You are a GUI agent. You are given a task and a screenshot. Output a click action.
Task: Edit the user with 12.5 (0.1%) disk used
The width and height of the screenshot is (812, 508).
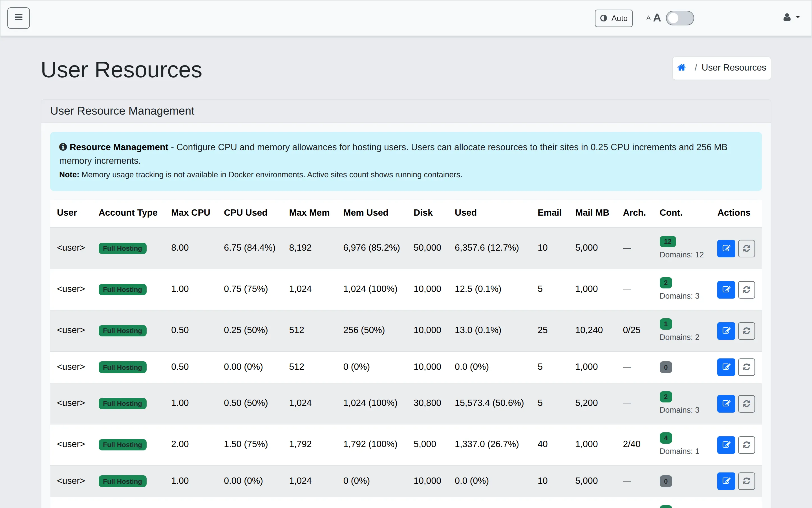[x=726, y=290]
